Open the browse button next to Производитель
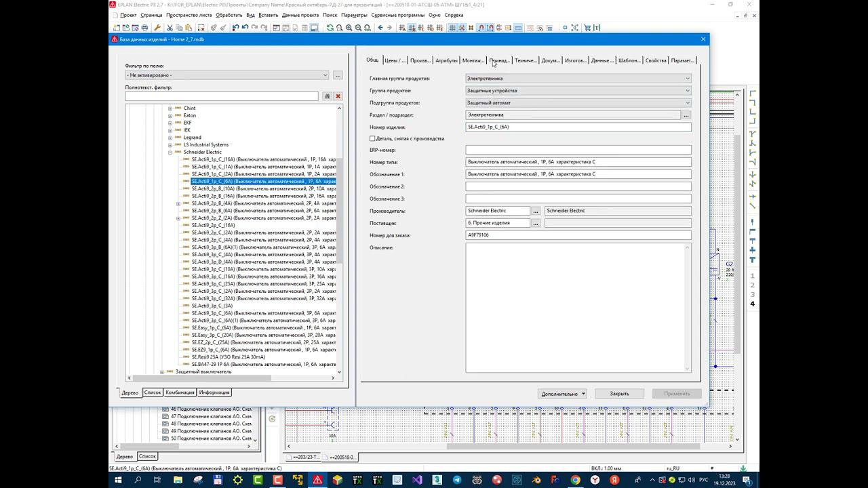868x488 pixels. click(x=536, y=211)
